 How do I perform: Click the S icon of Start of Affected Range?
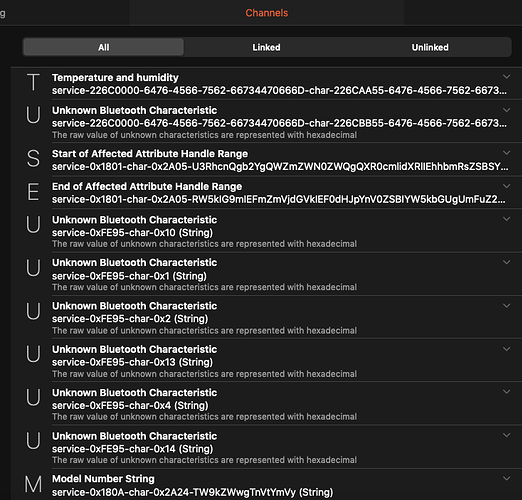33,159
